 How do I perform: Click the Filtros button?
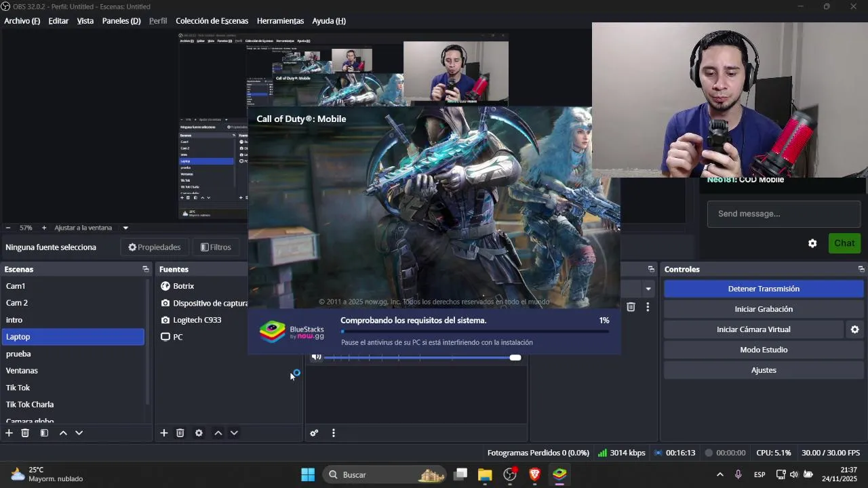pos(216,247)
